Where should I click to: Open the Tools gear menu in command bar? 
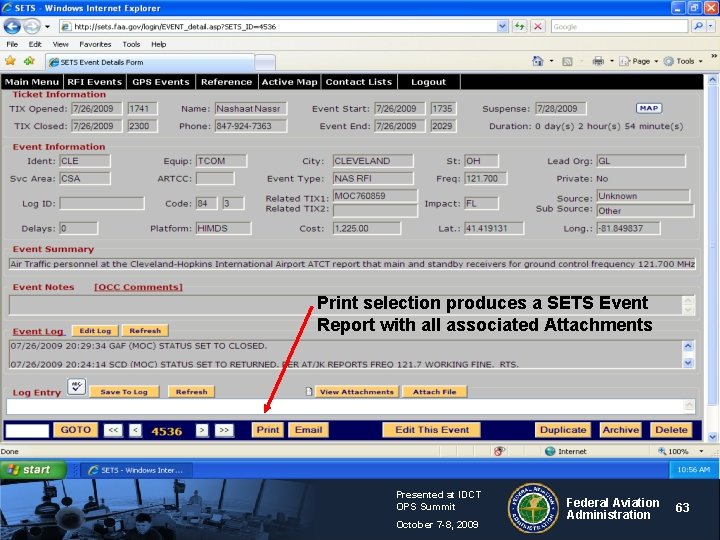682,61
